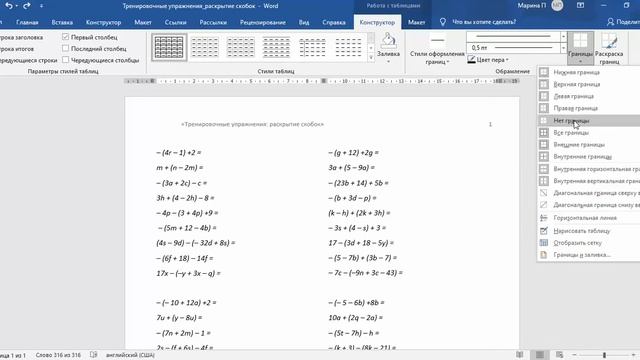Open Стили оформления границ gallery

click(x=437, y=50)
